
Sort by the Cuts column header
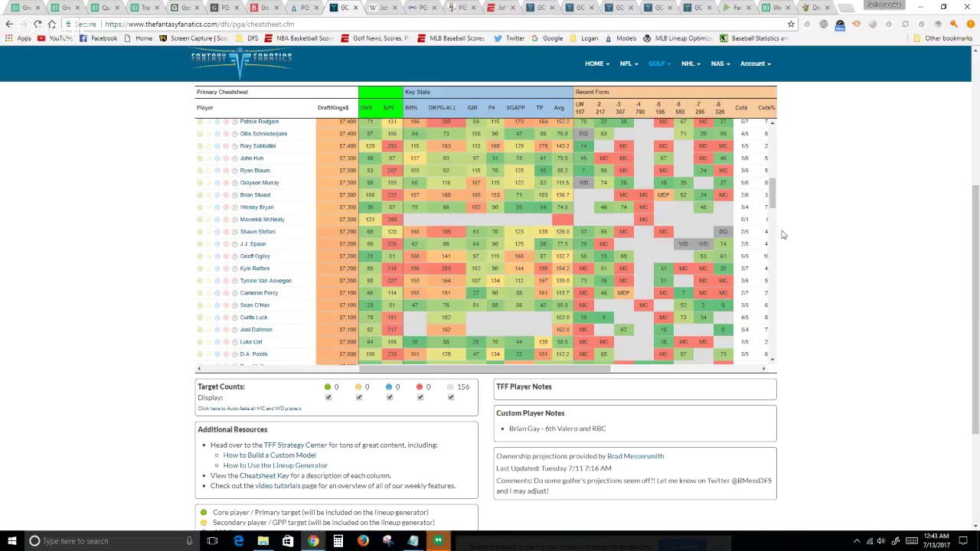tap(741, 108)
